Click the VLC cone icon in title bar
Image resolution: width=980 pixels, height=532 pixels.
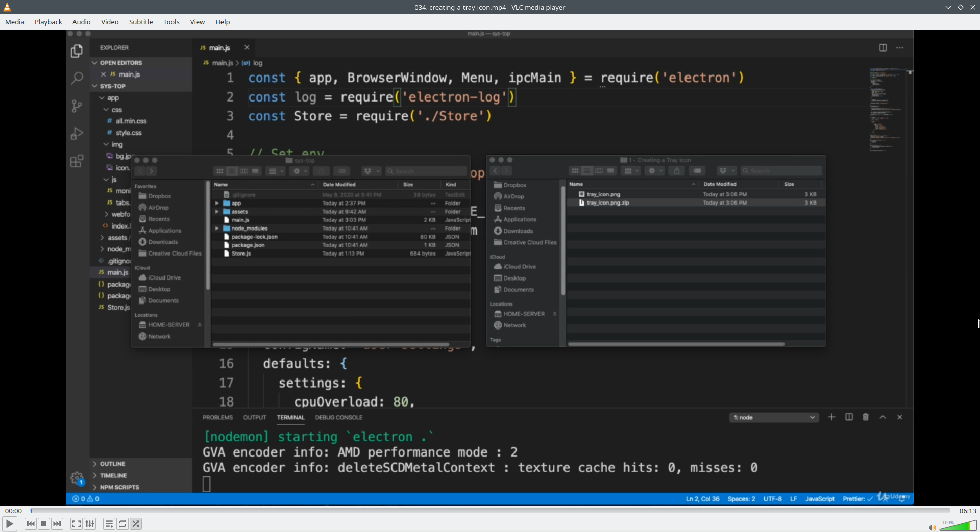click(7, 7)
